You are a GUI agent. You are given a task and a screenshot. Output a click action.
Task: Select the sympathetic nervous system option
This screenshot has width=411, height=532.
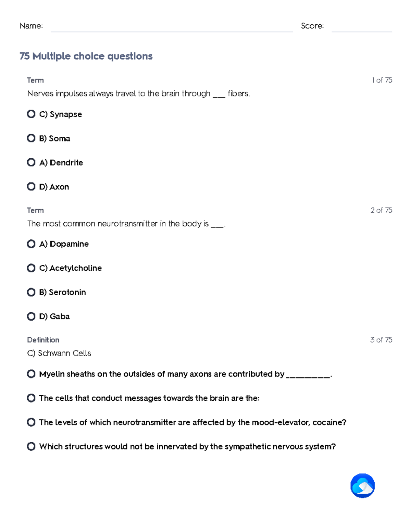[31, 446]
